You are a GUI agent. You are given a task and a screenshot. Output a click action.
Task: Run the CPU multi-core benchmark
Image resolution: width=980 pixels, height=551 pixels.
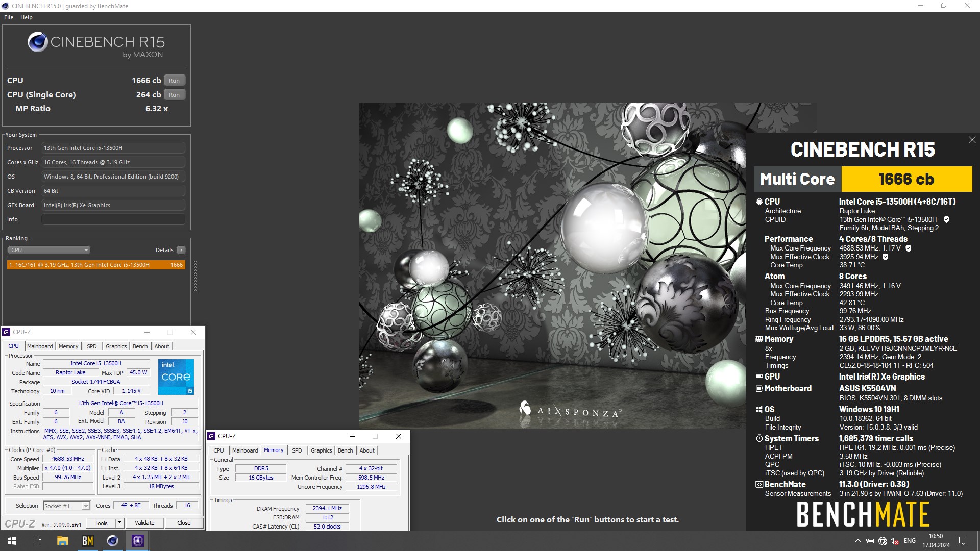coord(174,80)
